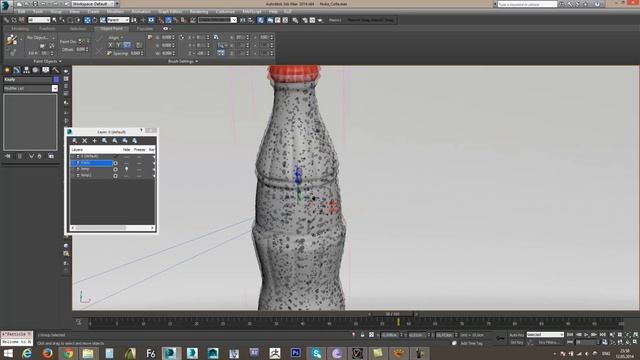
Task: Open the selection filter dropdown
Action: [x=39, y=20]
